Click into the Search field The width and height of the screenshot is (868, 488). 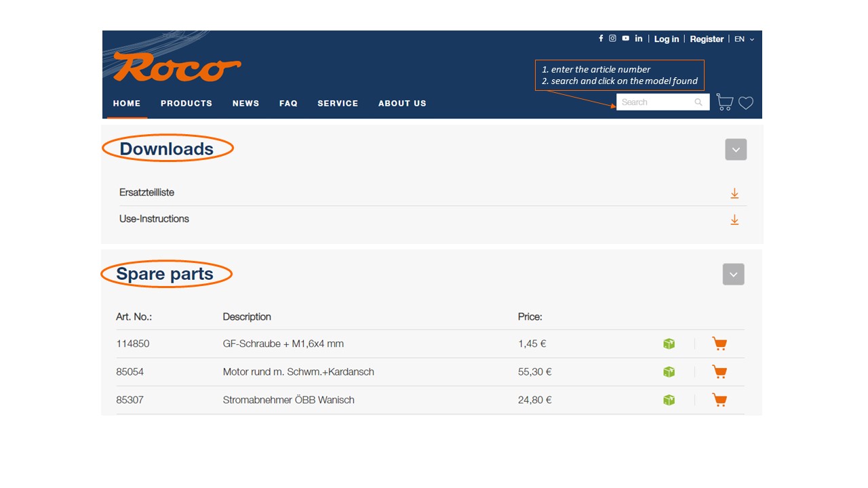[x=655, y=102]
